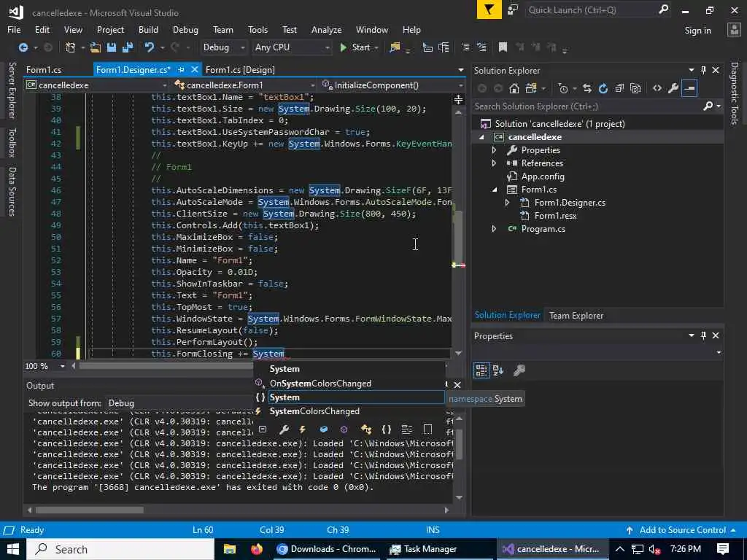Toggle the classes filter in IntelliSense
The width and height of the screenshot is (747, 560).
tap(366, 429)
